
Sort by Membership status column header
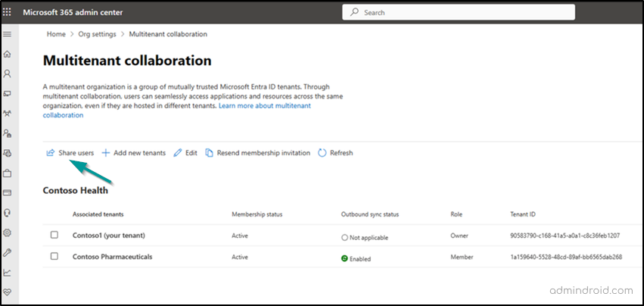click(257, 214)
